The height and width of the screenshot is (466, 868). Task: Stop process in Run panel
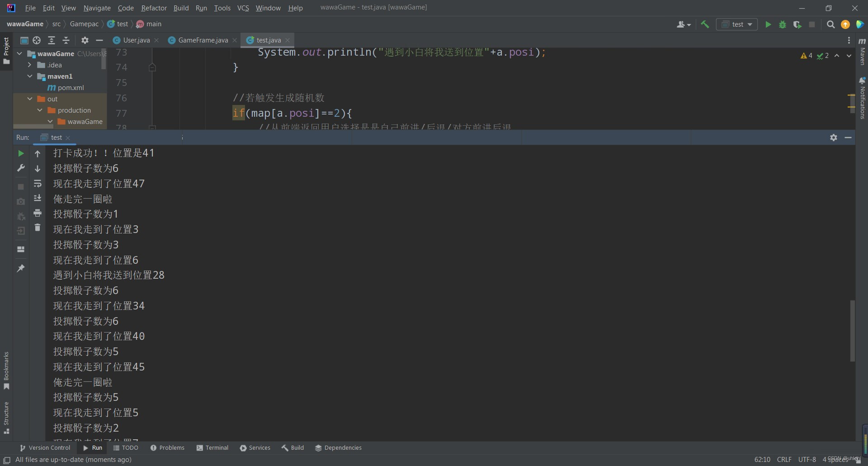pyautogui.click(x=21, y=186)
